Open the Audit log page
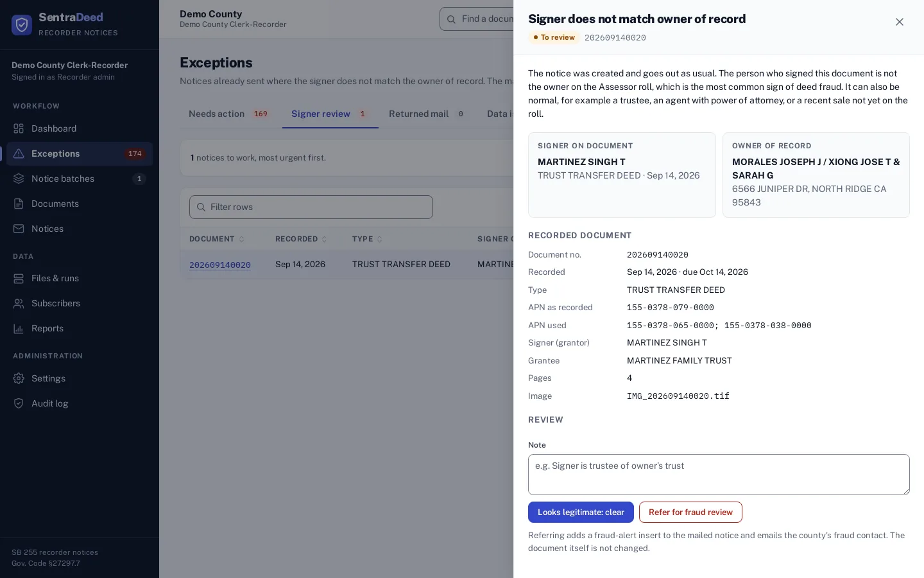The height and width of the screenshot is (578, 924). click(80, 403)
